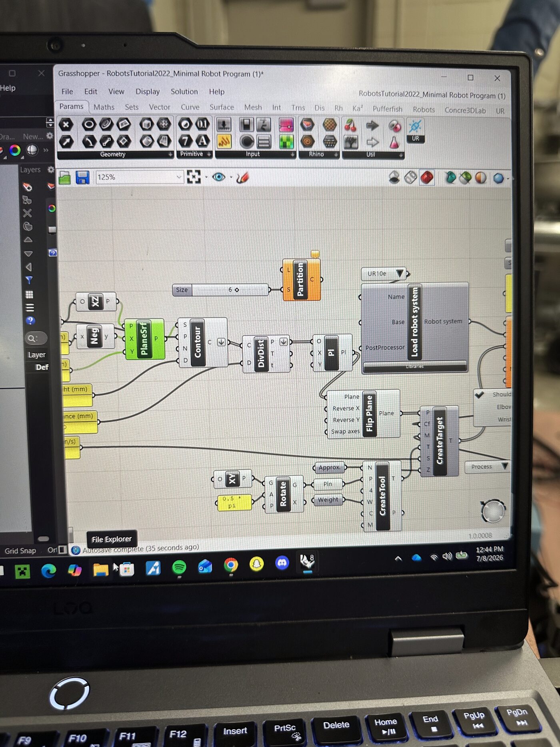
Task: Show hidden system tray icons chevron
Action: [x=398, y=559]
